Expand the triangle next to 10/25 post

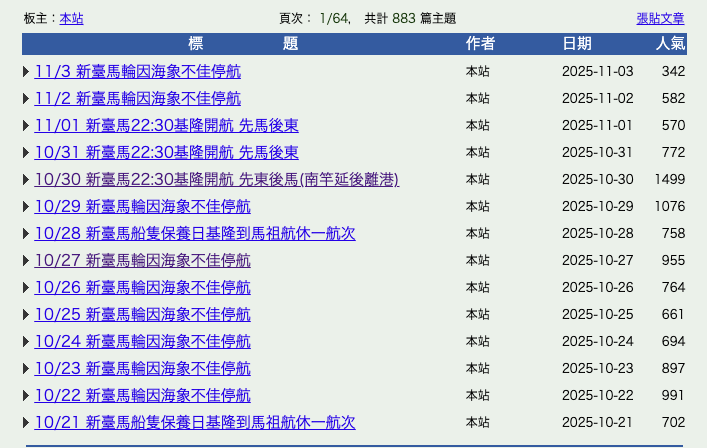tap(26, 315)
